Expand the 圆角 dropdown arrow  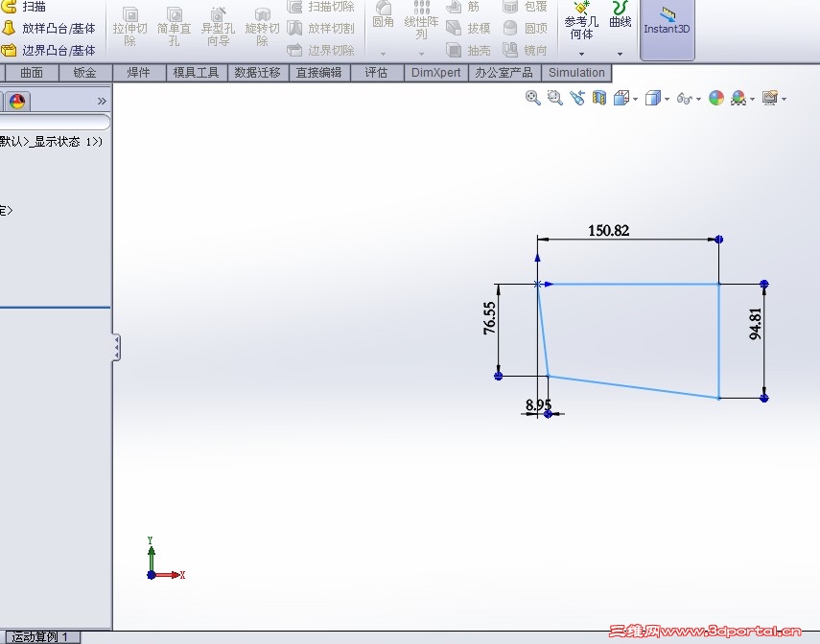(x=383, y=54)
